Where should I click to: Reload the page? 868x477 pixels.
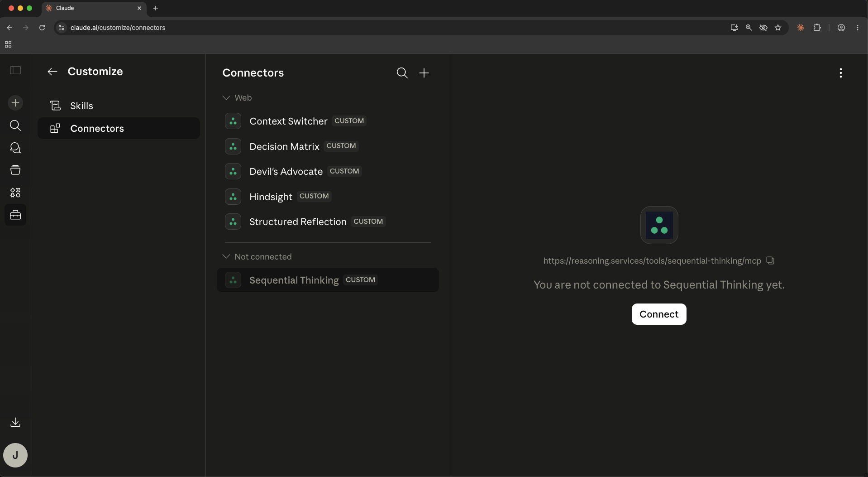pyautogui.click(x=42, y=28)
